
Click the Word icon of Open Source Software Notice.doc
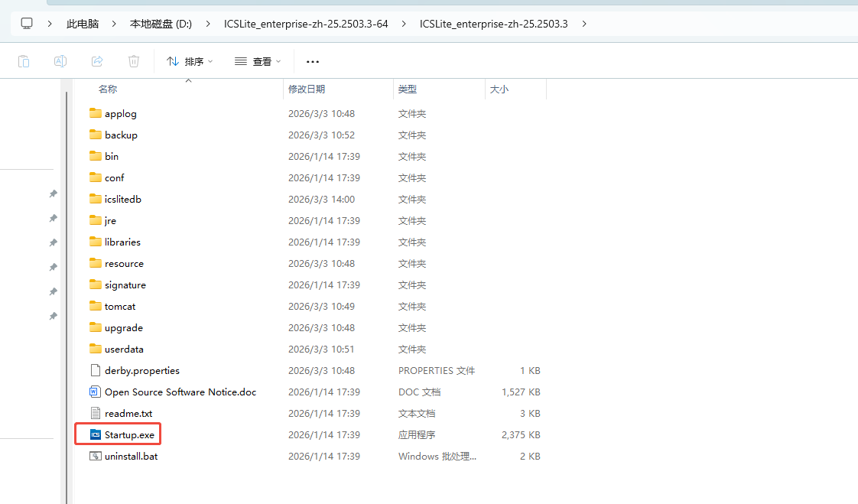pyautogui.click(x=96, y=392)
